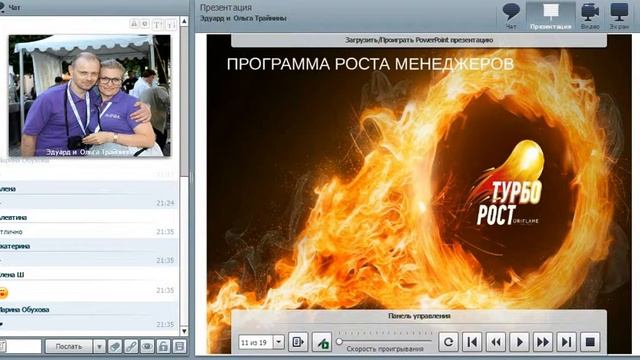The image size is (640, 360).
Task: Click the ПРОГРАММА РОСТА МЕНЕДЖЕРОВ slide title
Action: coord(370,64)
